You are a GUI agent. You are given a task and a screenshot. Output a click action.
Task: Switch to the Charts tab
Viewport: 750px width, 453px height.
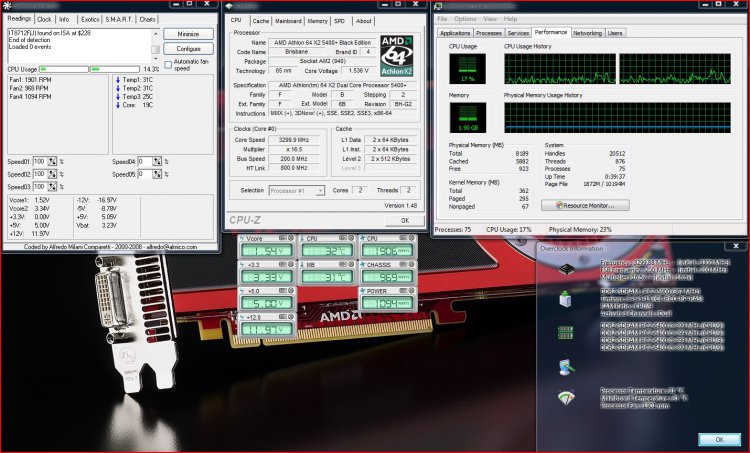(147, 20)
